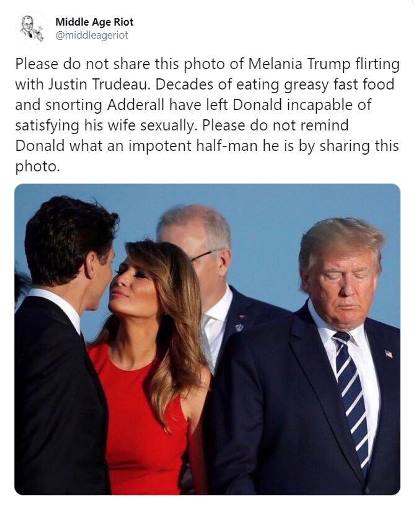
Task: Select the name "Justin Trudeau" in text
Action: click(98, 84)
